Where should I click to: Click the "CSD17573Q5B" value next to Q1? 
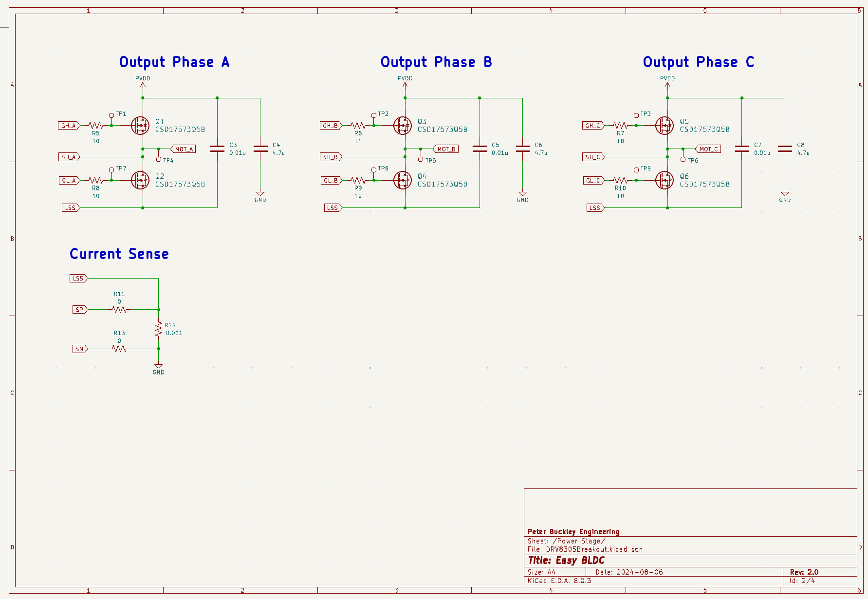(x=180, y=130)
